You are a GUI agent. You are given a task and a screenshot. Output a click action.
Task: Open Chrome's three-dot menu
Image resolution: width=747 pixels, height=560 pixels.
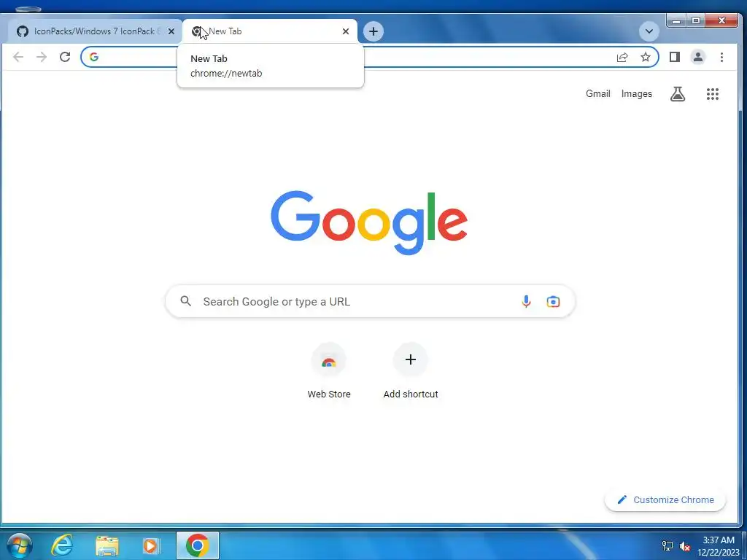721,57
